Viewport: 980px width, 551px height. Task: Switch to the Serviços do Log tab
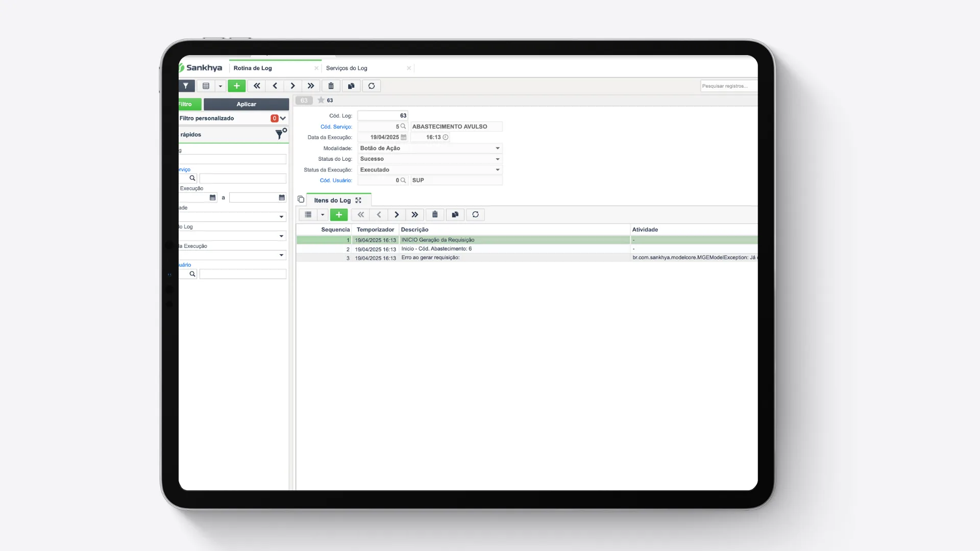coord(347,68)
